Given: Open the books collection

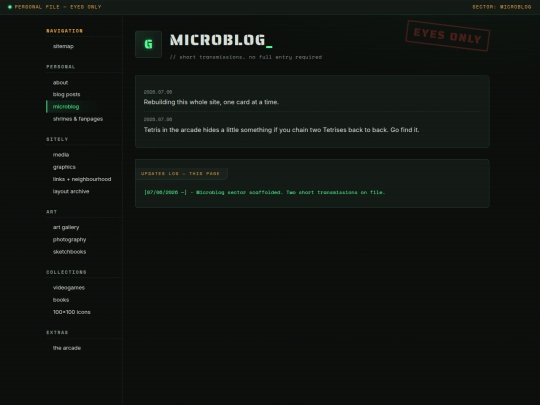Looking at the screenshot, I should click(61, 300).
